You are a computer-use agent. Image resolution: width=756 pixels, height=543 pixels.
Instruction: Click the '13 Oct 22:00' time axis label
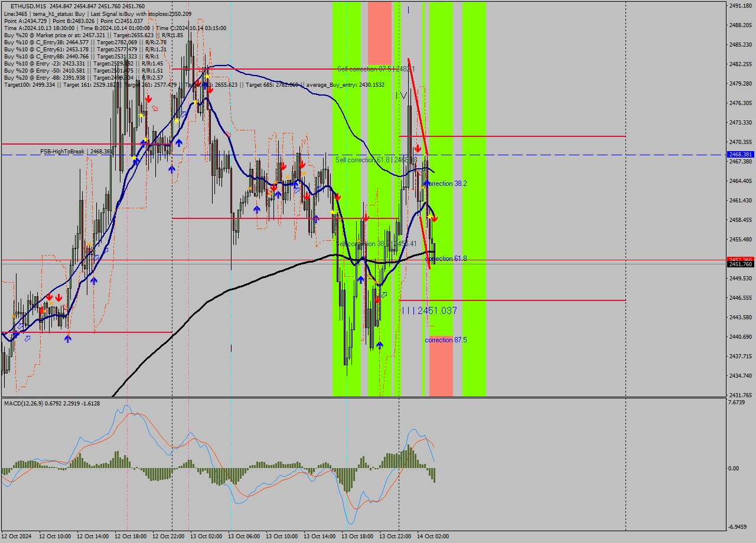pos(395,537)
